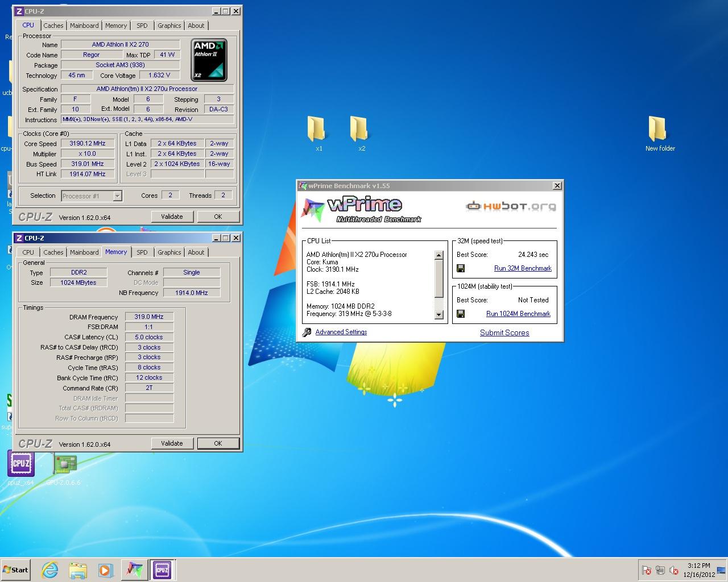728x582 pixels.
Task: Open the x1 folder on desktop
Action: pos(316,129)
